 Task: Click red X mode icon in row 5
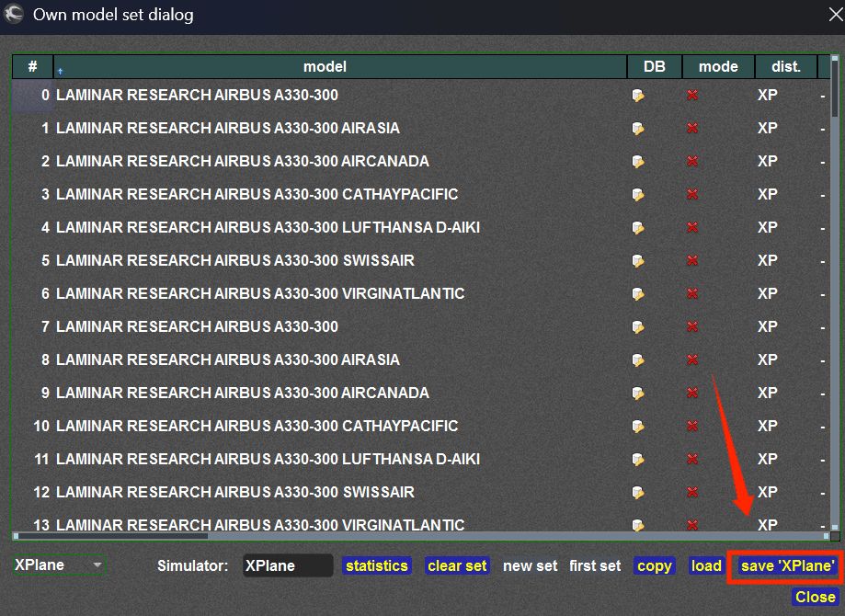(692, 261)
